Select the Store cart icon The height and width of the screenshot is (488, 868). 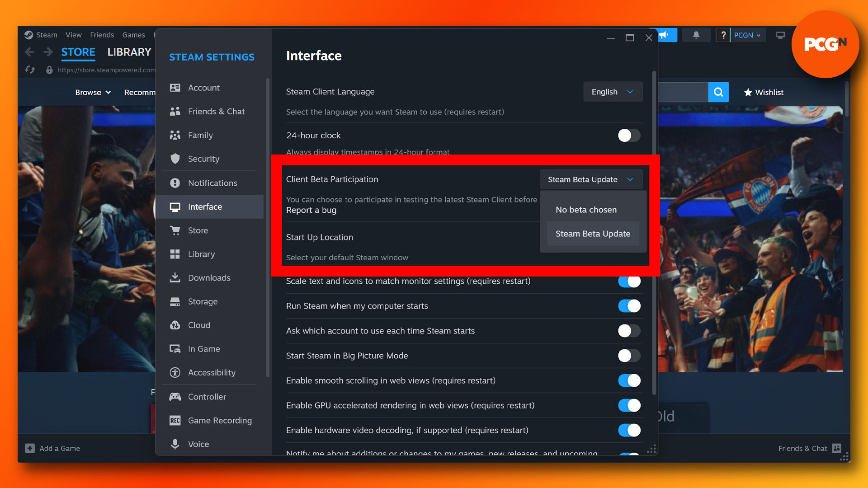tap(175, 230)
